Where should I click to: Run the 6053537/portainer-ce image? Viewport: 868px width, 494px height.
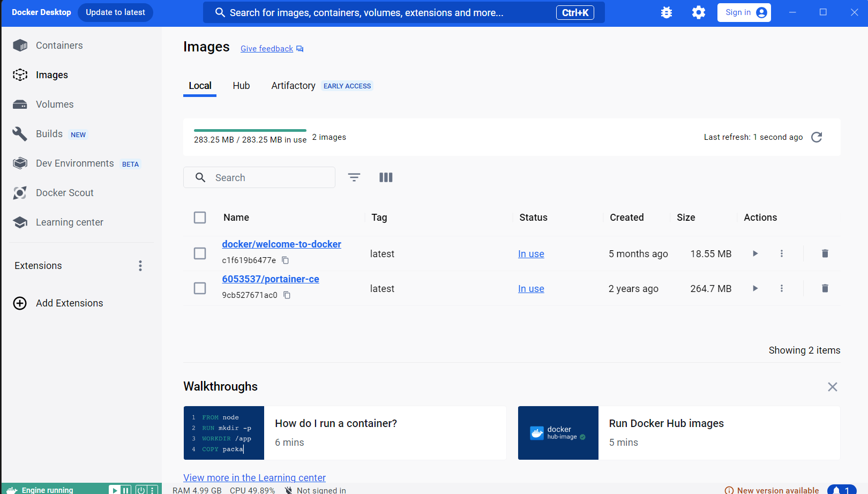point(755,288)
